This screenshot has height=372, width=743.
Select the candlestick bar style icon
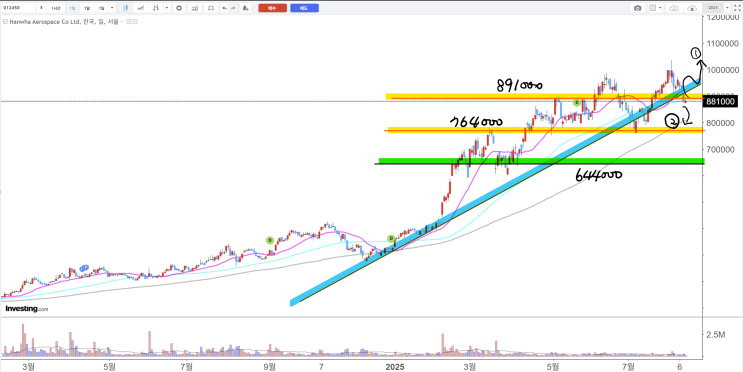[x=126, y=8]
